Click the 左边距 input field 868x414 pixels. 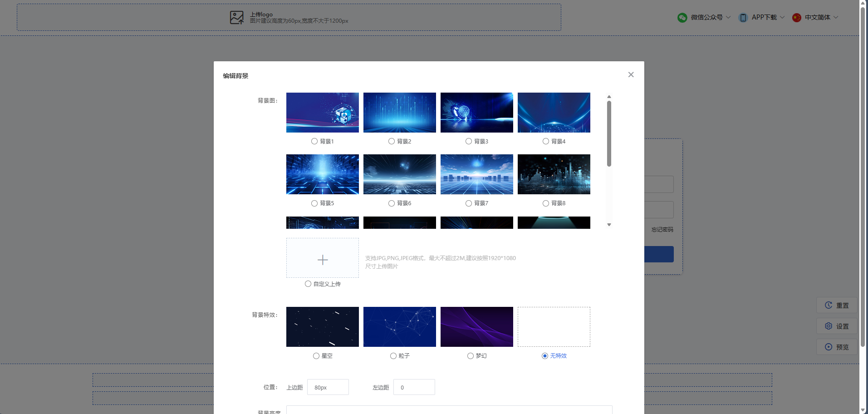[414, 387]
